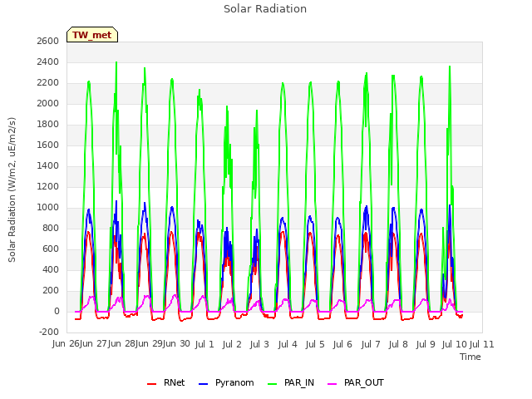532x399 pixels.
Task: Click the 2600 y-axis tick label
Action: pos(48,41)
